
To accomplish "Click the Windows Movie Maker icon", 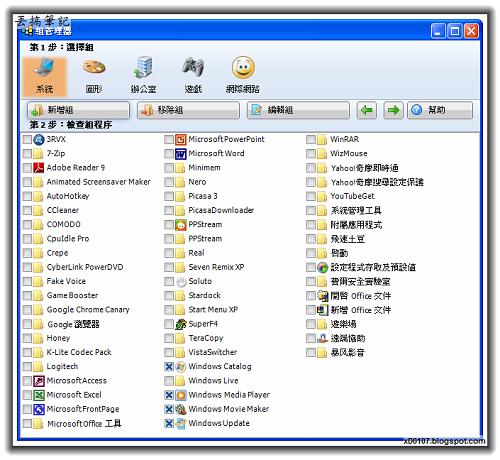I will pyautogui.click(x=181, y=409).
